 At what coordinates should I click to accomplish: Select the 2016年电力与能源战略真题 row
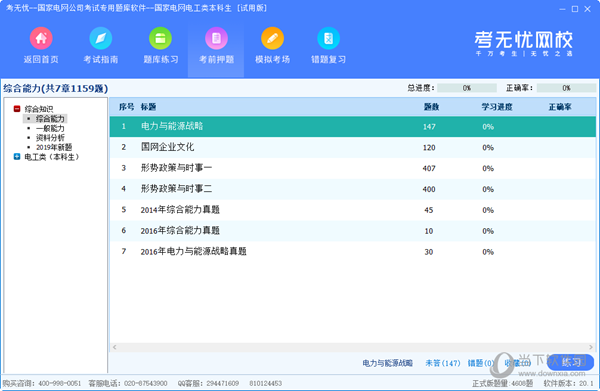click(352, 252)
